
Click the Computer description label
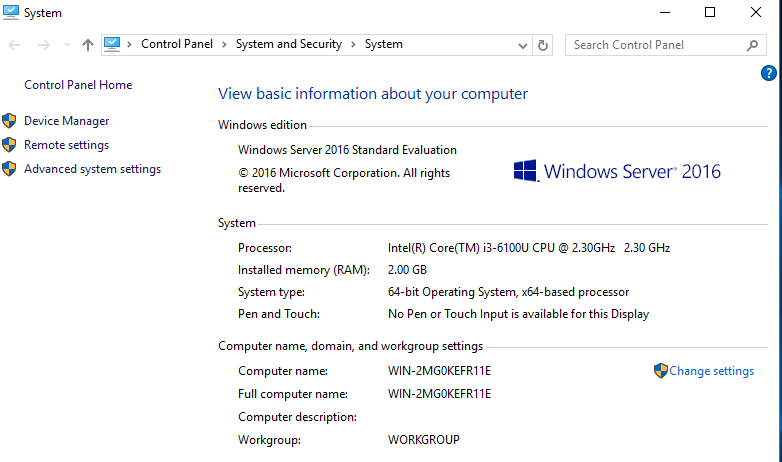click(x=297, y=417)
